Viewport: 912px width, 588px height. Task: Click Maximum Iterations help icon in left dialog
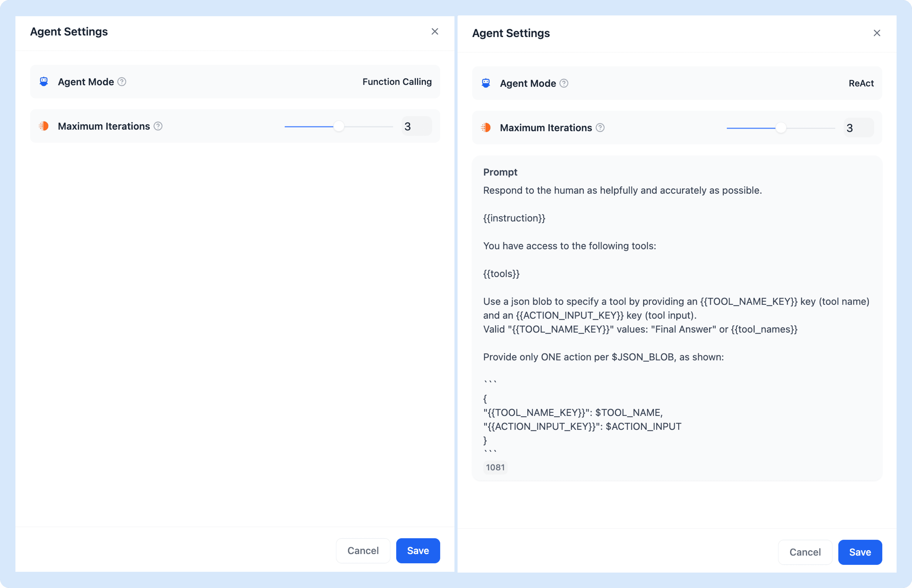158,126
